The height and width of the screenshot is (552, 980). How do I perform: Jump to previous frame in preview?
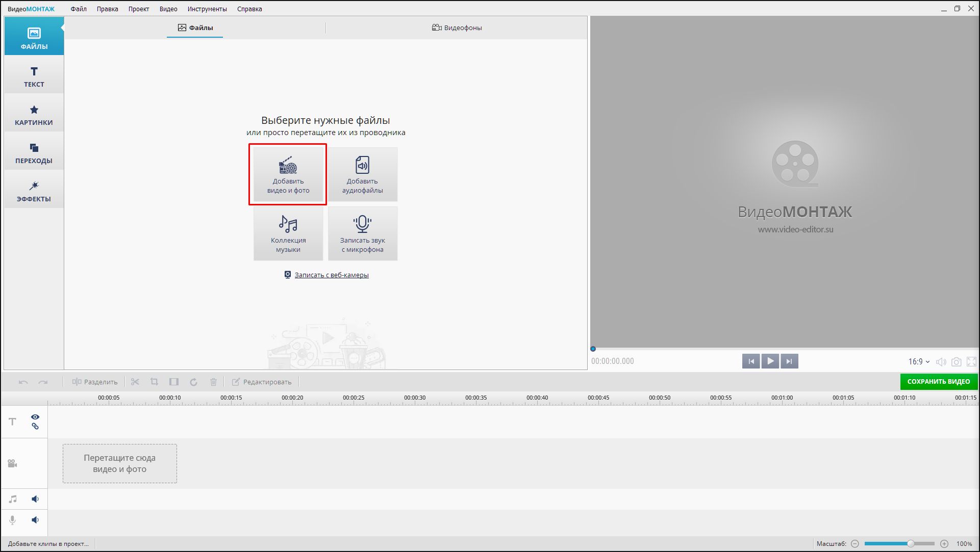click(751, 361)
